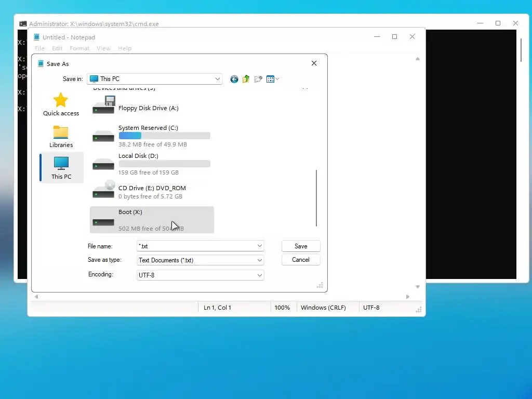Open the File menu in Notepad

click(x=39, y=48)
